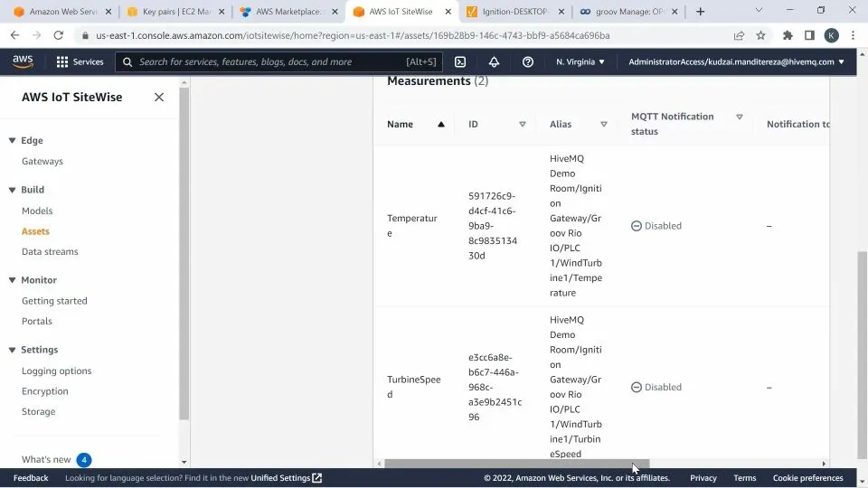Select the TurbineSpeed measurement name
The image size is (868, 488).
pos(413,387)
